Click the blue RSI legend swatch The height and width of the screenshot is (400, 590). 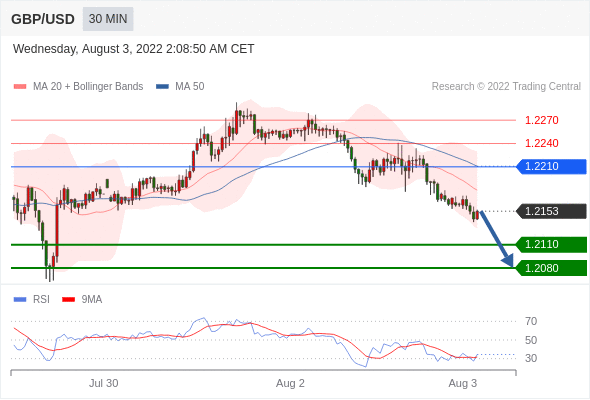[x=20, y=300]
